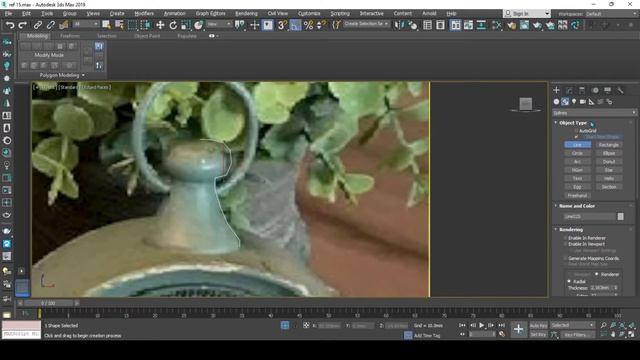Image resolution: width=640 pixels, height=360 pixels.
Task: Enable the AutoGrid checkbox
Action: pos(576,131)
